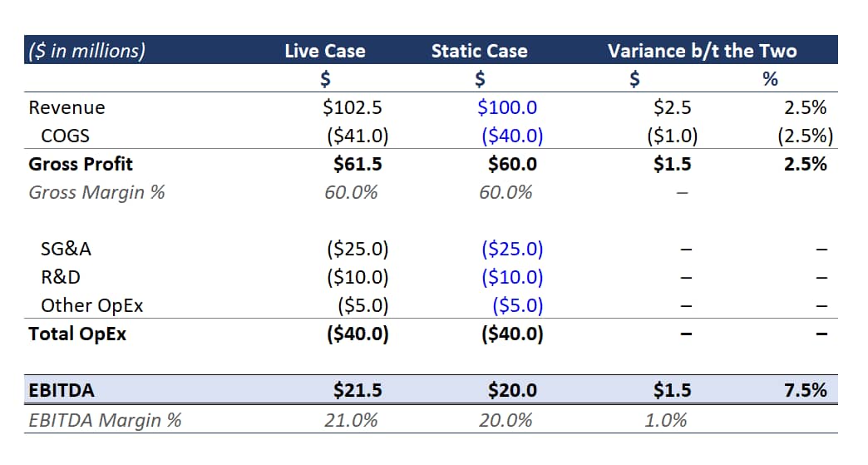Click Static Case EBITDA $20.0
The width and height of the screenshot is (868, 465).
click(x=512, y=390)
